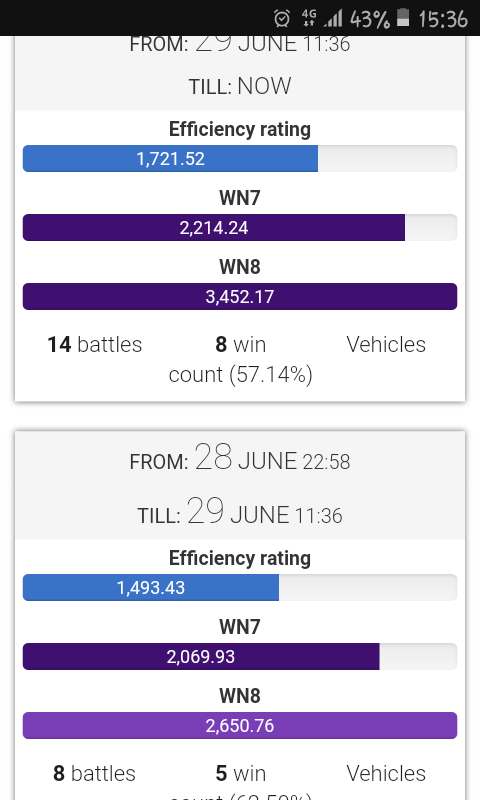The width and height of the screenshot is (480, 800).
Task: Open Vehicles link in second session card
Action: coord(386,773)
